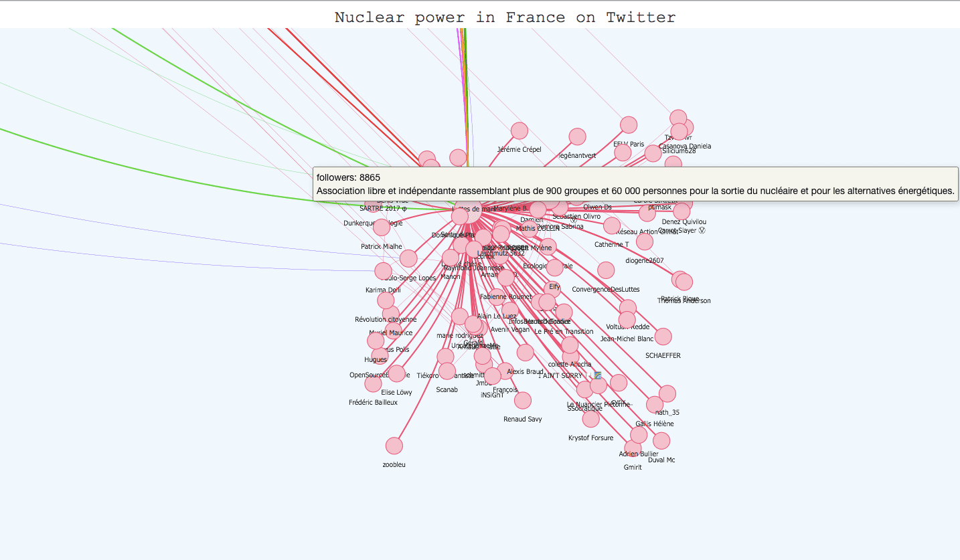This screenshot has width=960, height=560.
Task: Click the Renaud Savy node circle
Action: 523,401
